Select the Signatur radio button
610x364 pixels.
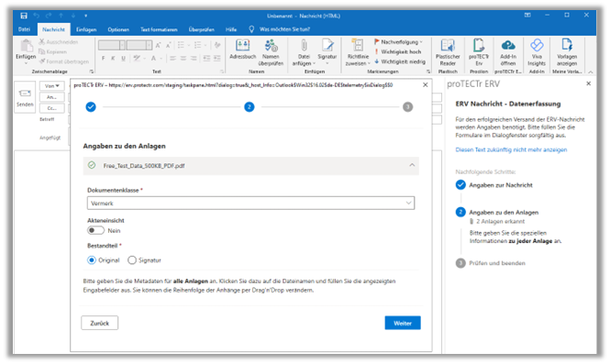click(132, 260)
